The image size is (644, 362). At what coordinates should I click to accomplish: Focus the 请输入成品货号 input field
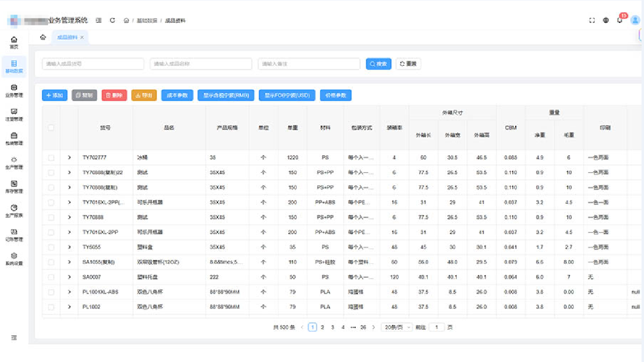(x=93, y=64)
